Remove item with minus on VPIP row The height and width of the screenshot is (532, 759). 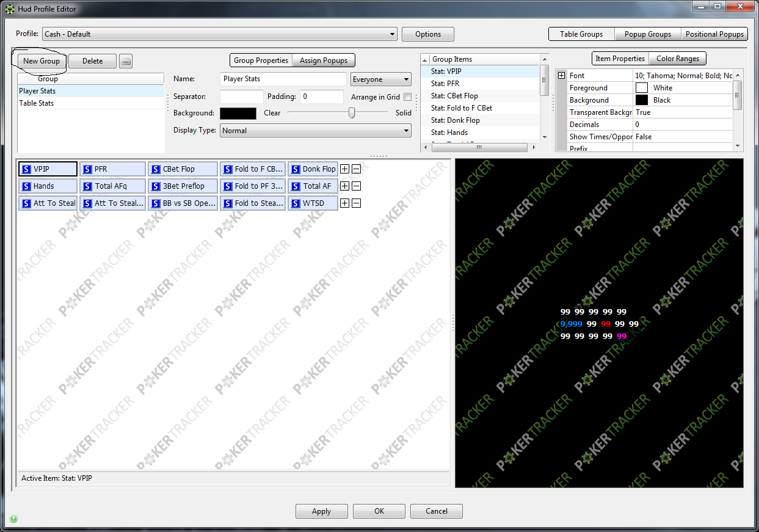(x=357, y=169)
